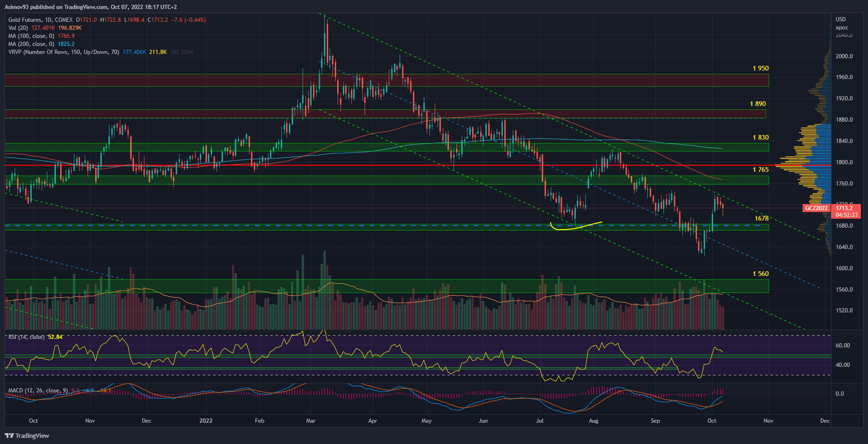Select the yellow 1 890 level text
Screen dimensions: 868x444
(x=758, y=104)
